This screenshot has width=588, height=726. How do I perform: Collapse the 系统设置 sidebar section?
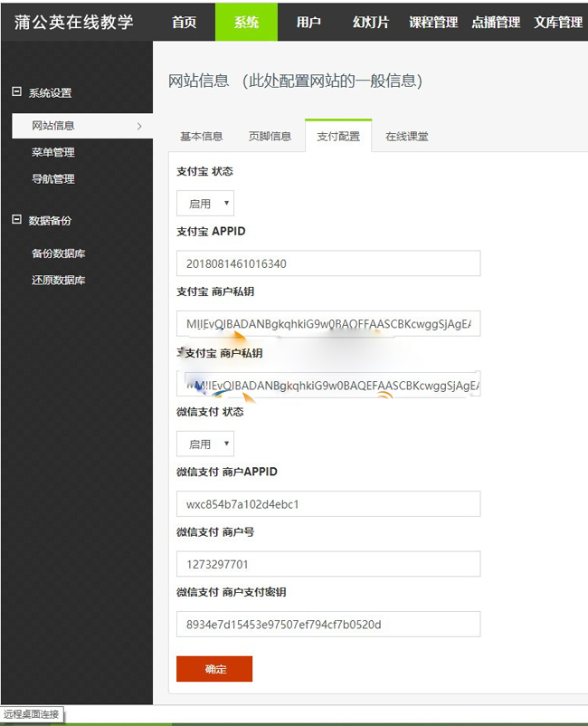click(15, 92)
